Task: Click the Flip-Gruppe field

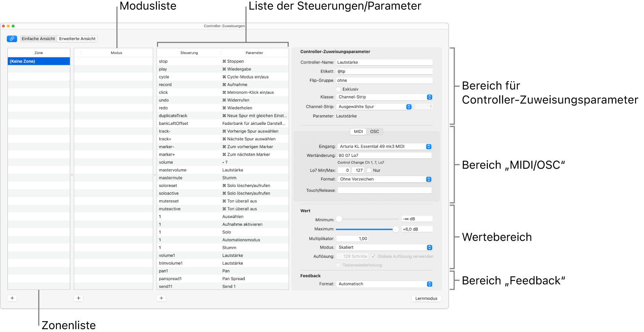Action: tap(384, 80)
